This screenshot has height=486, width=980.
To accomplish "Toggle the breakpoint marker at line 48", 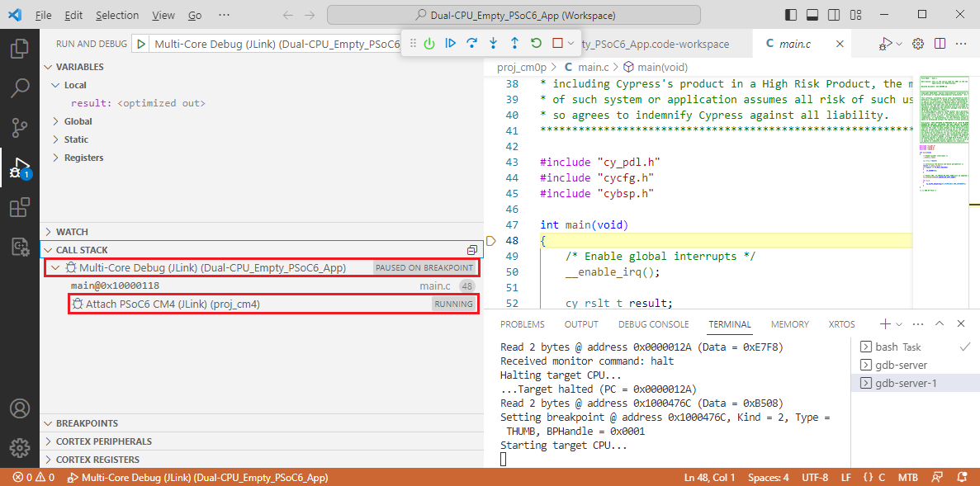I will [x=490, y=240].
